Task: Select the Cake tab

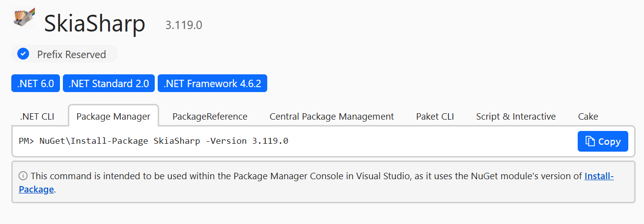Action: pyautogui.click(x=588, y=117)
